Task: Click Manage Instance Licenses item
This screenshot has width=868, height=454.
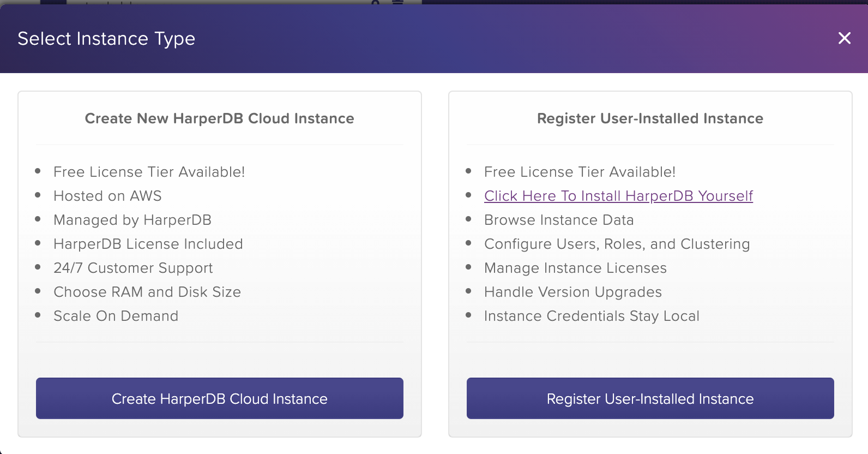Action: (x=576, y=268)
